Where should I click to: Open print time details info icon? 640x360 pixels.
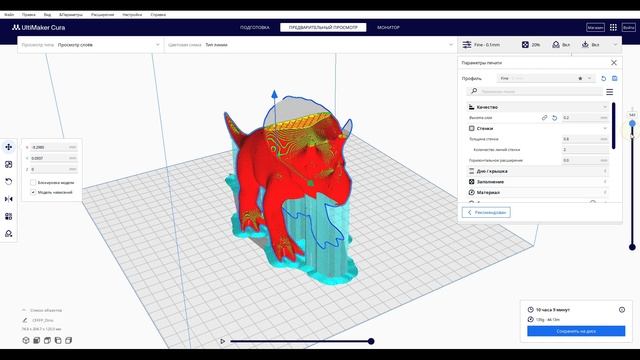[x=622, y=310]
